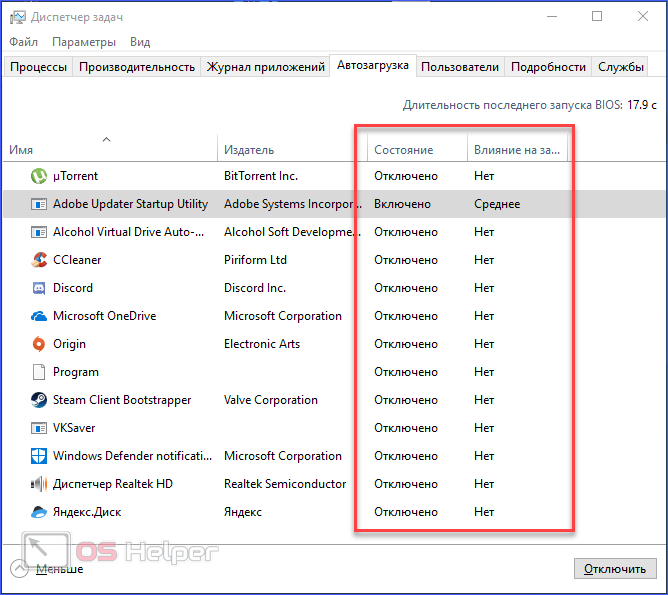Click publisher Яндекс in the last row
The height and width of the screenshot is (595, 668).
point(242,512)
